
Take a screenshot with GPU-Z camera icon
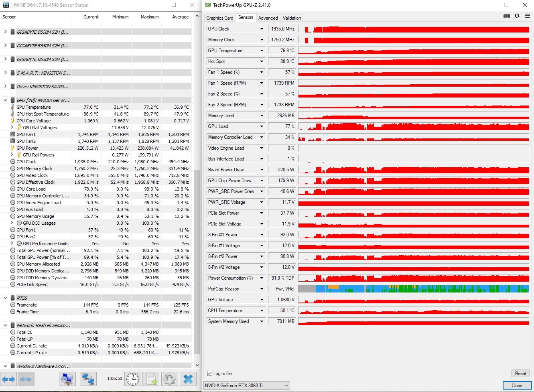click(x=507, y=16)
